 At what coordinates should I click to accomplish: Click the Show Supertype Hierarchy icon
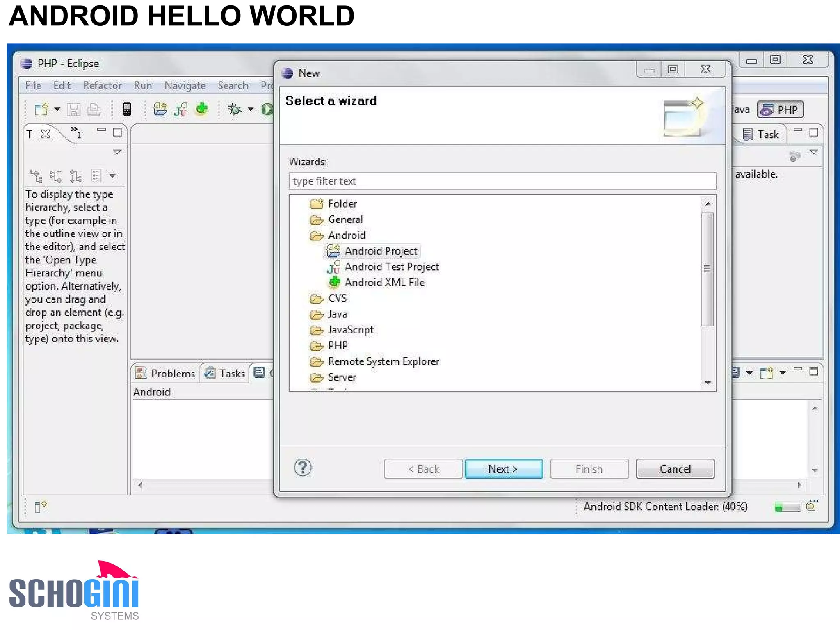(56, 176)
